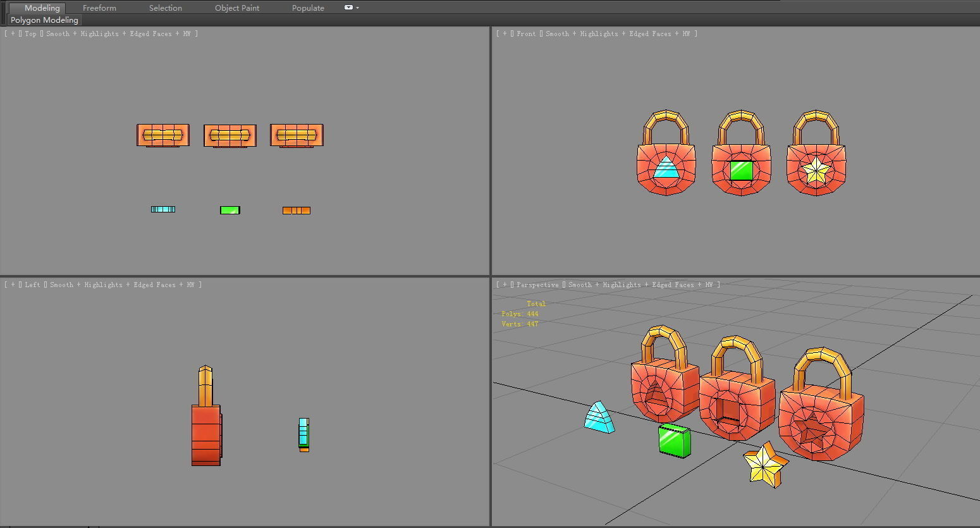Select the rightmost star-keyhole padlock in Front viewport
Viewport: 980px width, 528px height.
[816, 168]
